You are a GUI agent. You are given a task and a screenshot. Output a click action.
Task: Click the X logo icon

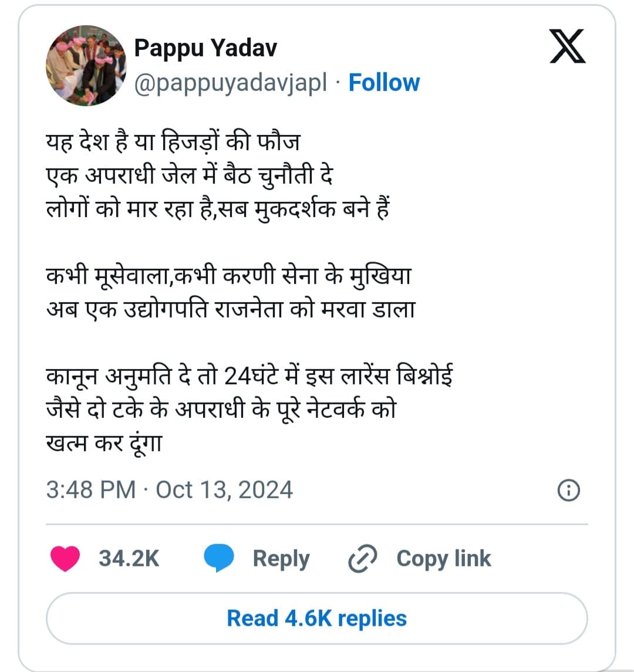pyautogui.click(x=567, y=47)
